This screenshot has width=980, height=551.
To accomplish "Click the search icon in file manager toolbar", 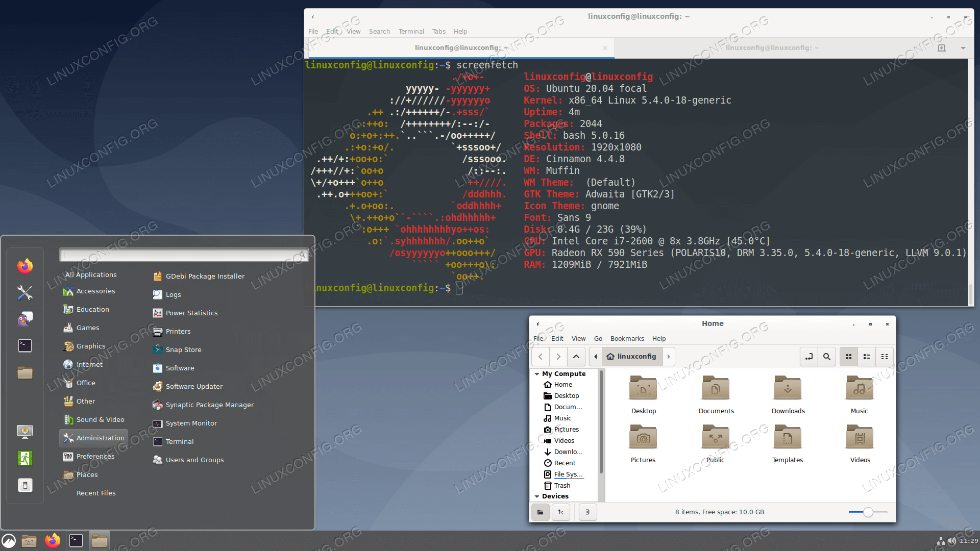I will pyautogui.click(x=827, y=357).
